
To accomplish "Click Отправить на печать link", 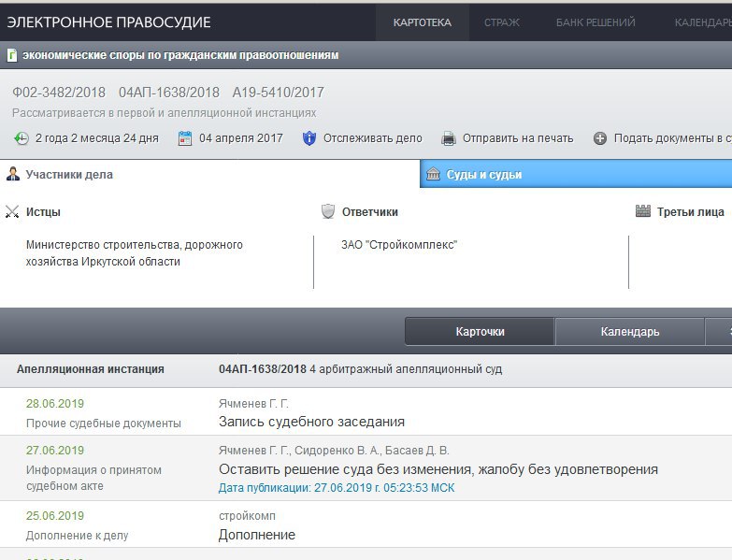I will [518, 138].
